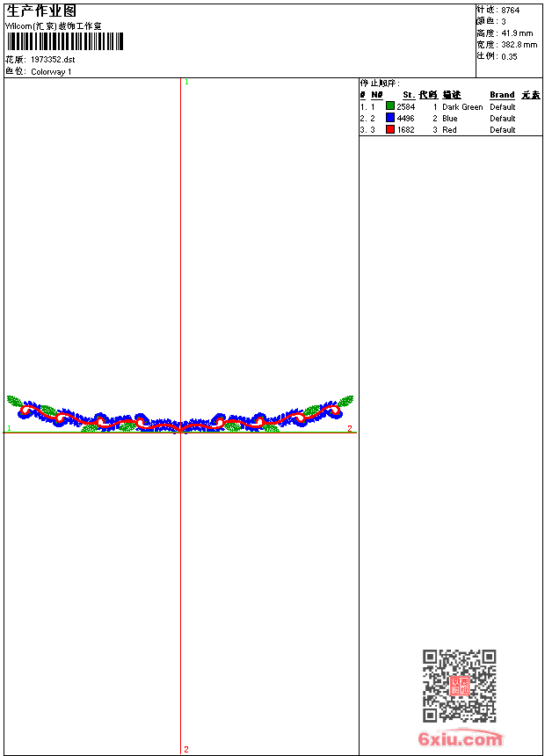Select the Dark Green row description

click(x=462, y=106)
